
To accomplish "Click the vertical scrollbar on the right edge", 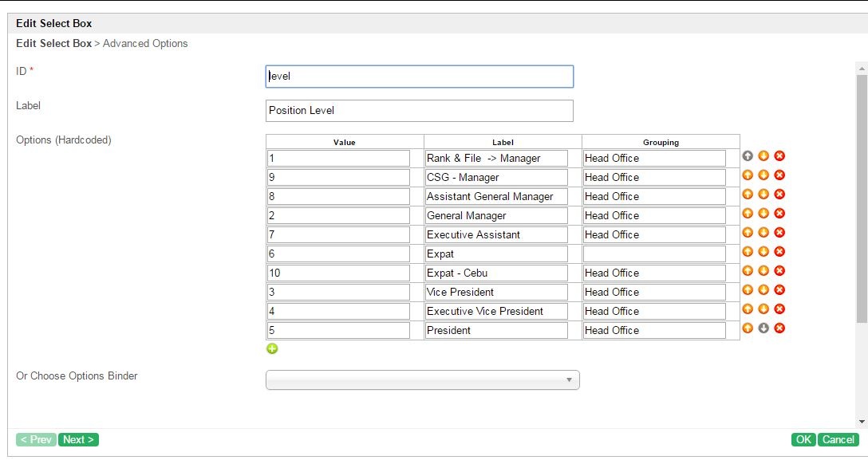I will [862, 199].
